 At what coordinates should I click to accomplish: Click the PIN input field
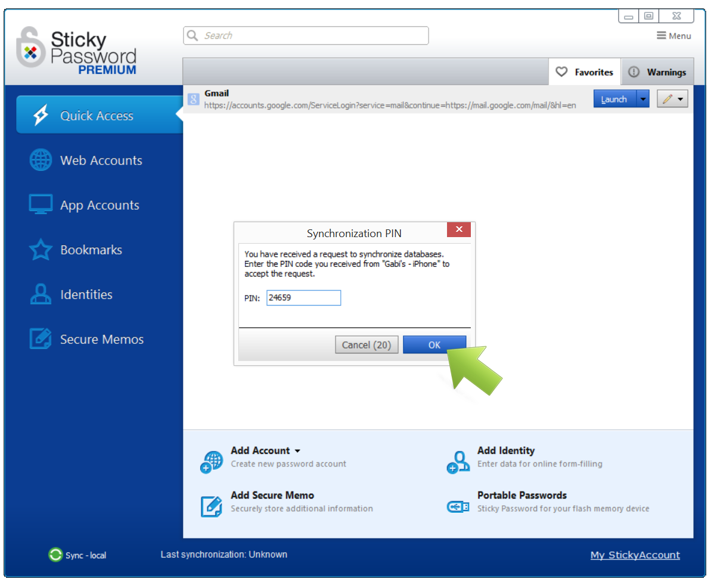coord(303,298)
